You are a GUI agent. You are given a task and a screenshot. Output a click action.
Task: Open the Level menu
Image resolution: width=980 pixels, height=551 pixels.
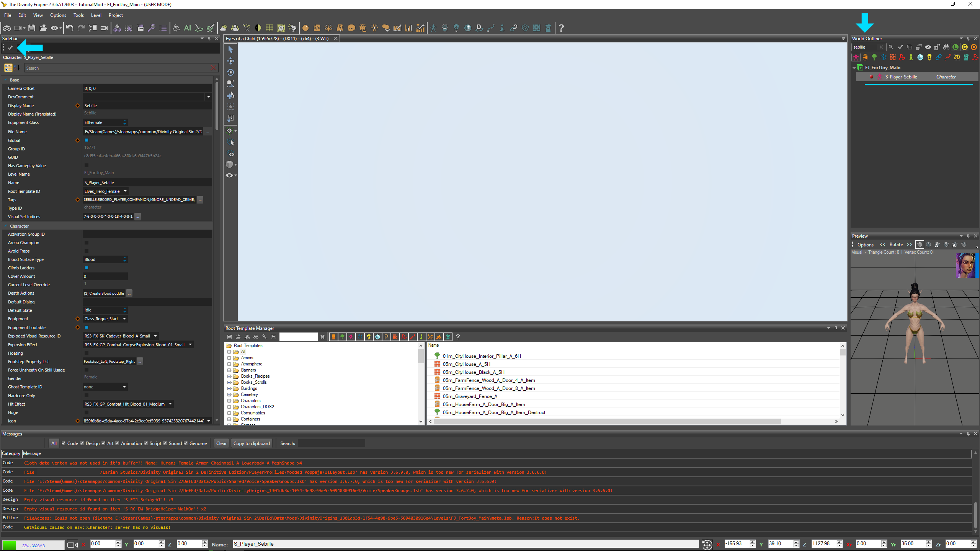(x=96, y=15)
